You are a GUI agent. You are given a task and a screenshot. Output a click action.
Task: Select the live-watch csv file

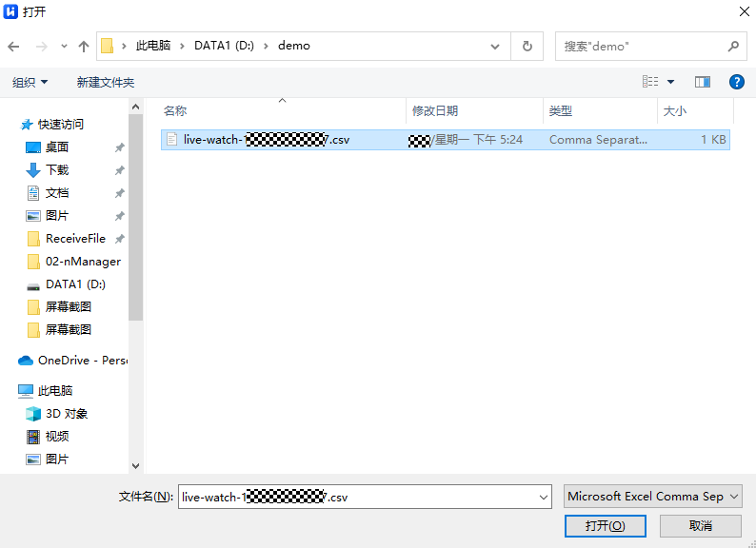pos(267,140)
